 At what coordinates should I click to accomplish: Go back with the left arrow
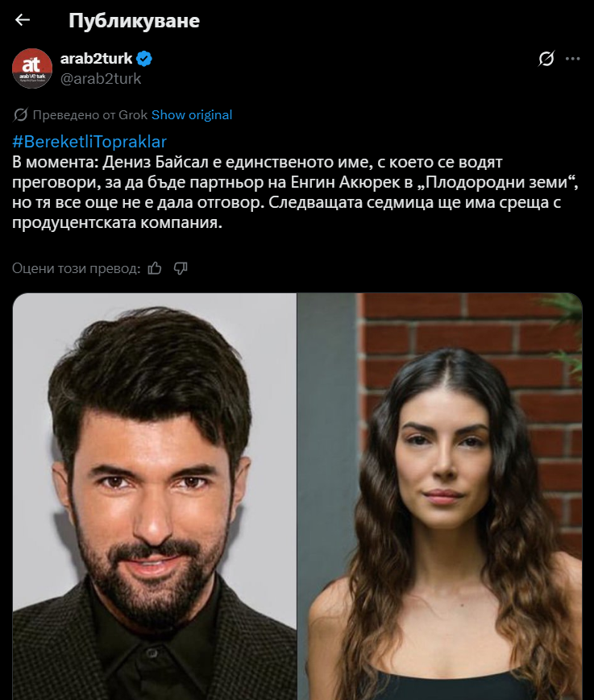pyautogui.click(x=23, y=19)
